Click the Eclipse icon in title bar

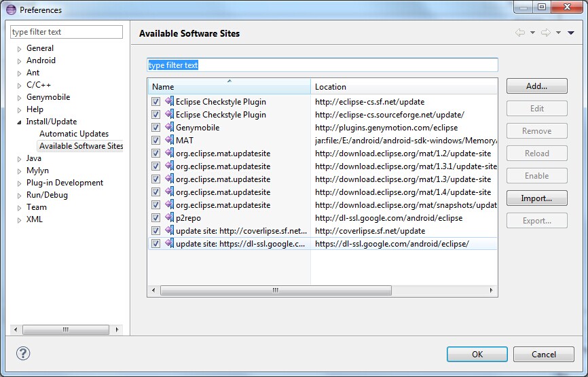[x=11, y=10]
